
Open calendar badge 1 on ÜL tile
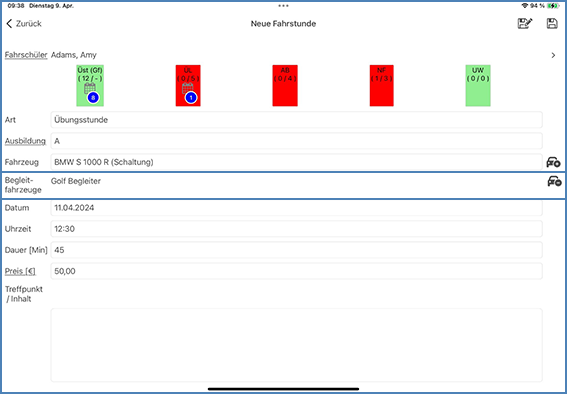pos(191,98)
